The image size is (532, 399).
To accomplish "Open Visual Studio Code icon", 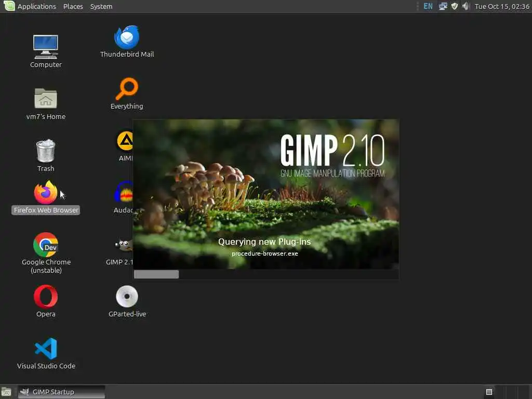I will tap(46, 349).
